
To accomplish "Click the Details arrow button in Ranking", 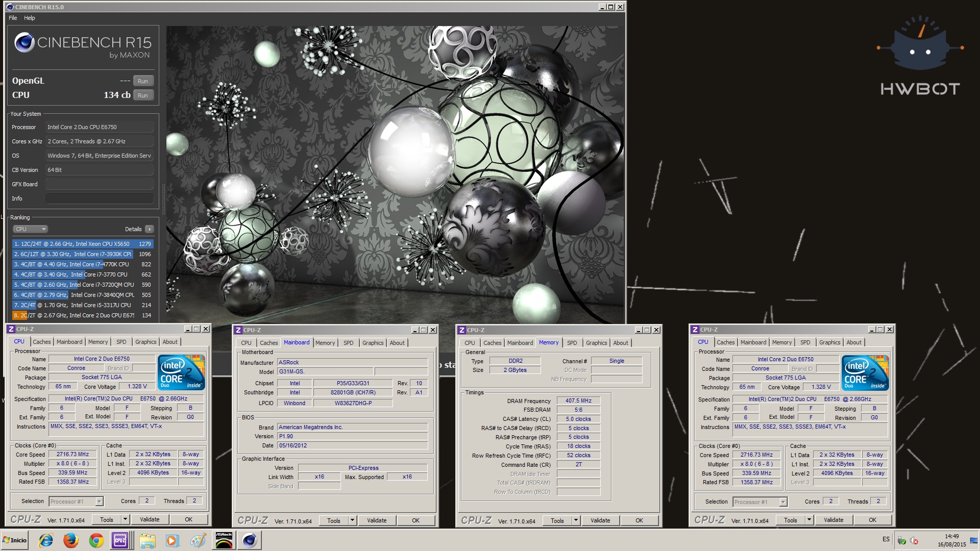I will [149, 229].
